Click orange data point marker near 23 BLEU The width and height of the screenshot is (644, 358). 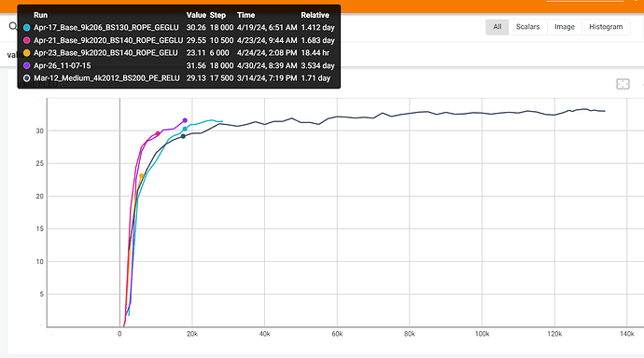(x=142, y=176)
